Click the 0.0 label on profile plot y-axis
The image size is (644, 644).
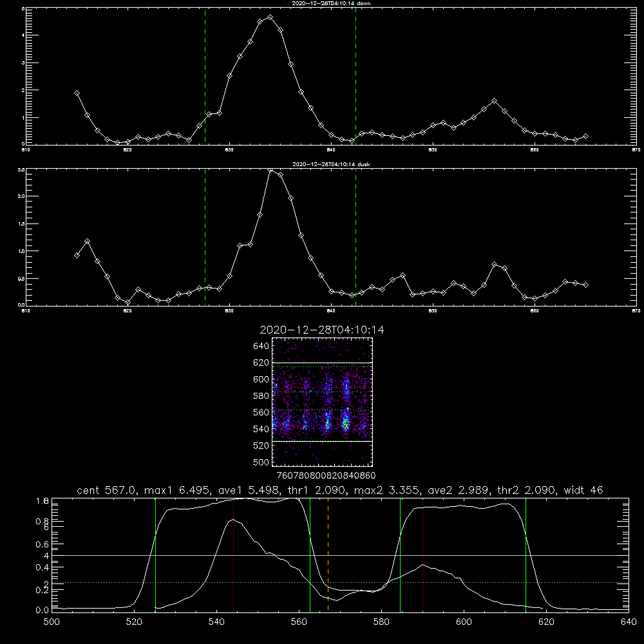pos(43,610)
